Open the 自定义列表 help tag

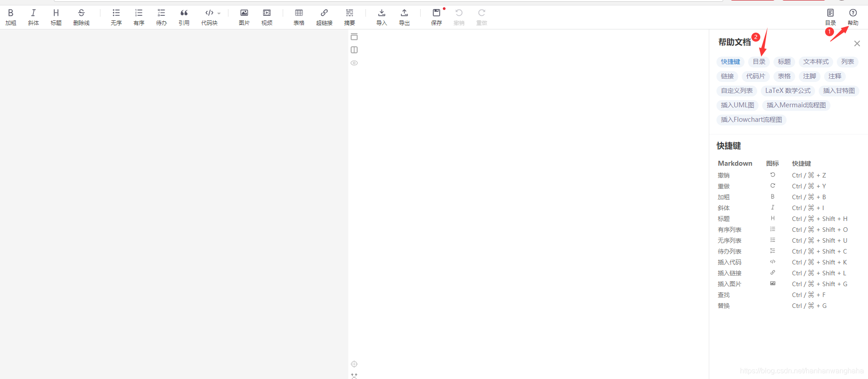737,91
